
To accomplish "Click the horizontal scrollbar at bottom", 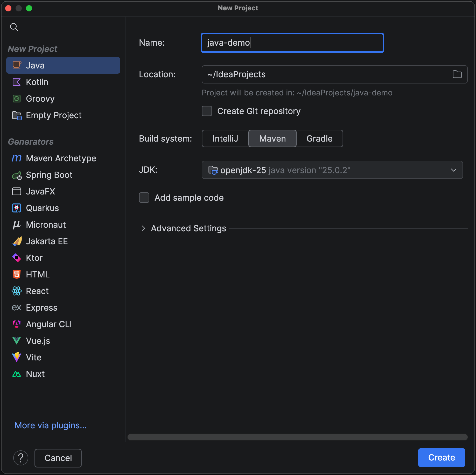I will click(297, 437).
